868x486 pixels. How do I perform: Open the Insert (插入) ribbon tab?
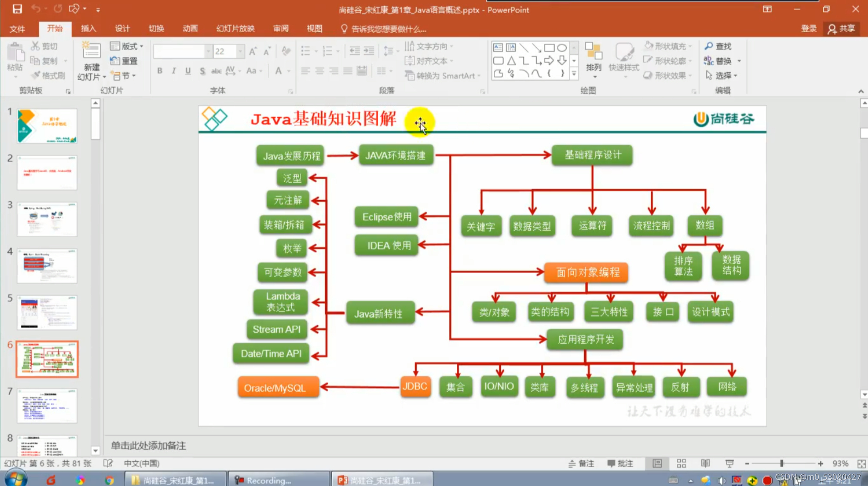tap(88, 29)
